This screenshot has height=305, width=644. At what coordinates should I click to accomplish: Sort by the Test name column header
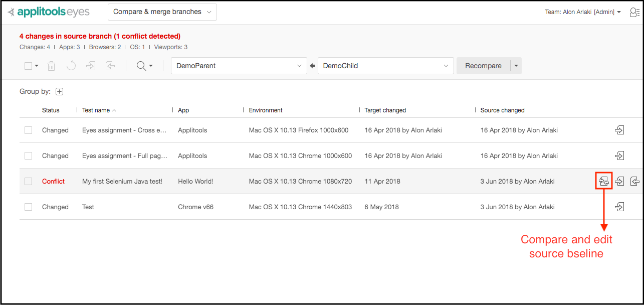96,110
